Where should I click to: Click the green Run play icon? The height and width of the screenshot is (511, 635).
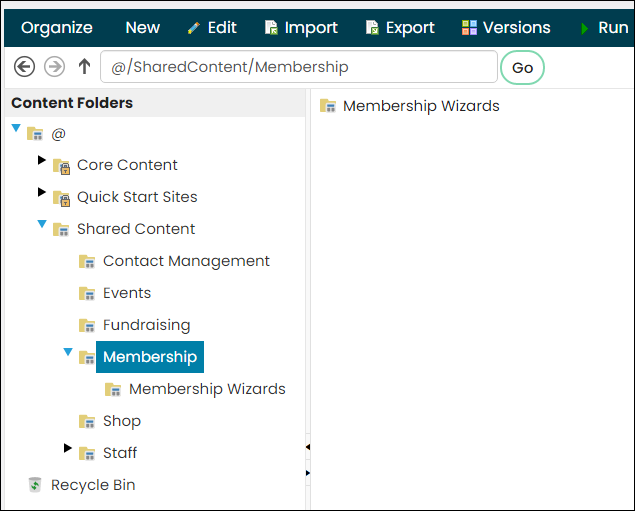pos(584,29)
